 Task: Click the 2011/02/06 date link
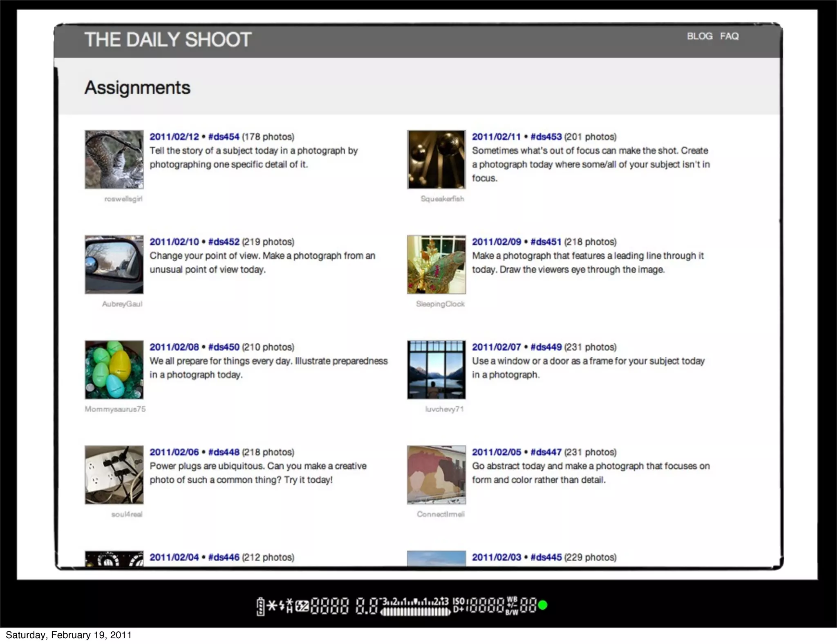[174, 452]
